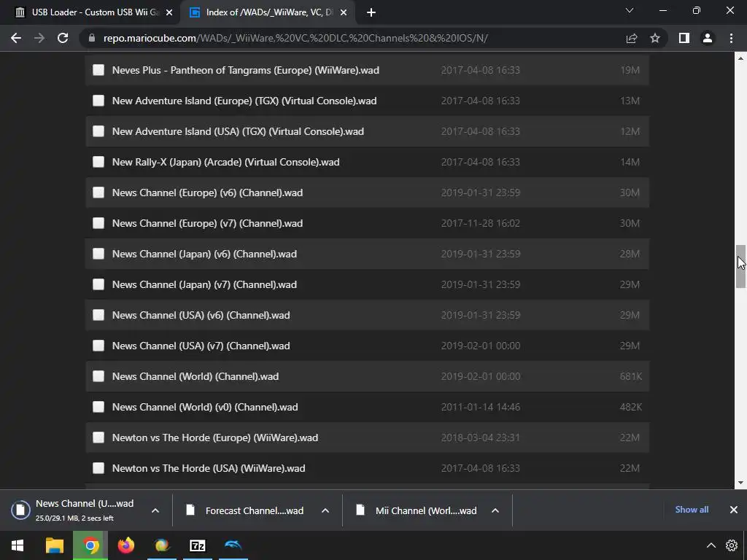Viewport: 747px width, 560px height.
Task: Close the USB Loader tab
Action: [169, 12]
